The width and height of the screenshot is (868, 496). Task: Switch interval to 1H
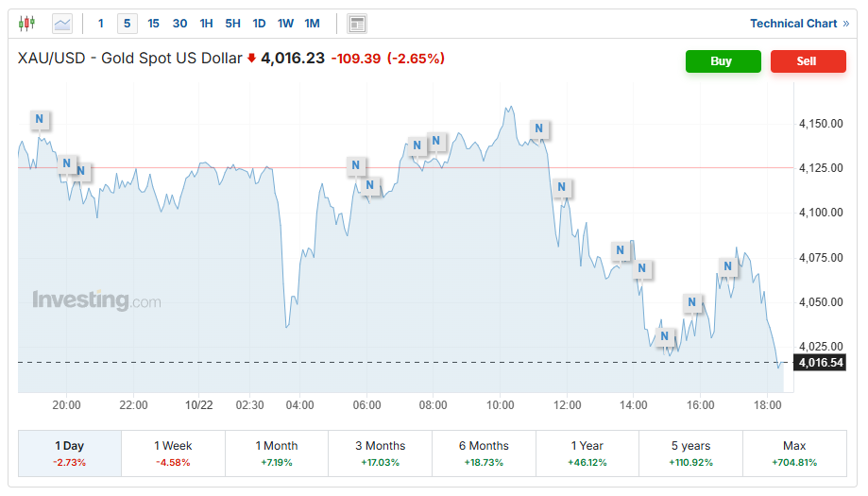(x=206, y=24)
